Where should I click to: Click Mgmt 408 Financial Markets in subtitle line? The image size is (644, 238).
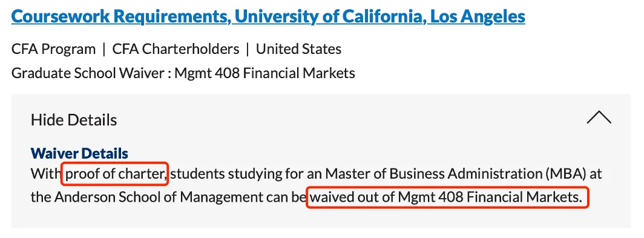point(265,73)
